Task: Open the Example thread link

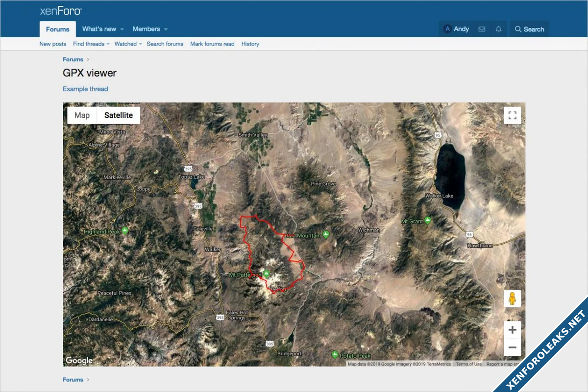Action: point(85,89)
